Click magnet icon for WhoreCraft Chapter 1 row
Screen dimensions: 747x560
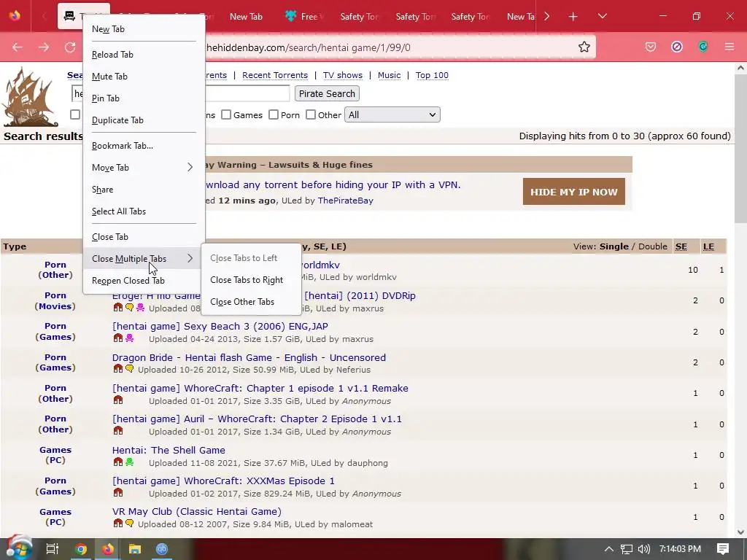(118, 400)
